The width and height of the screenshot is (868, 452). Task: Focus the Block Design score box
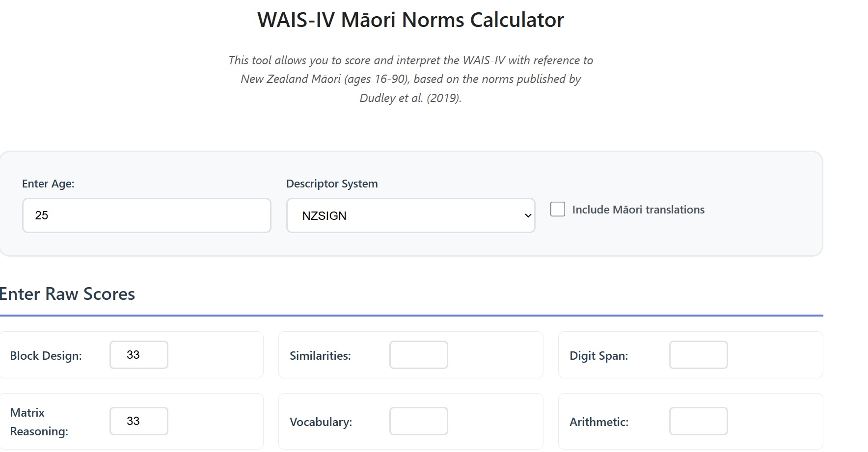139,355
